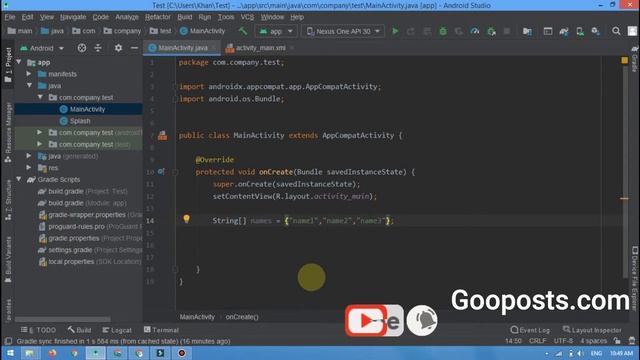Open the Profiler toolbar icon

[x=475, y=31]
